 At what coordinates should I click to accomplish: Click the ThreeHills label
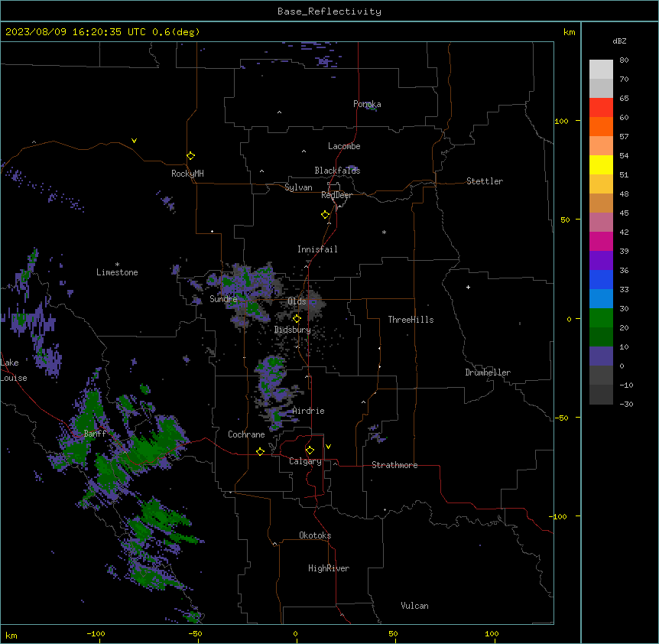pyautogui.click(x=411, y=320)
